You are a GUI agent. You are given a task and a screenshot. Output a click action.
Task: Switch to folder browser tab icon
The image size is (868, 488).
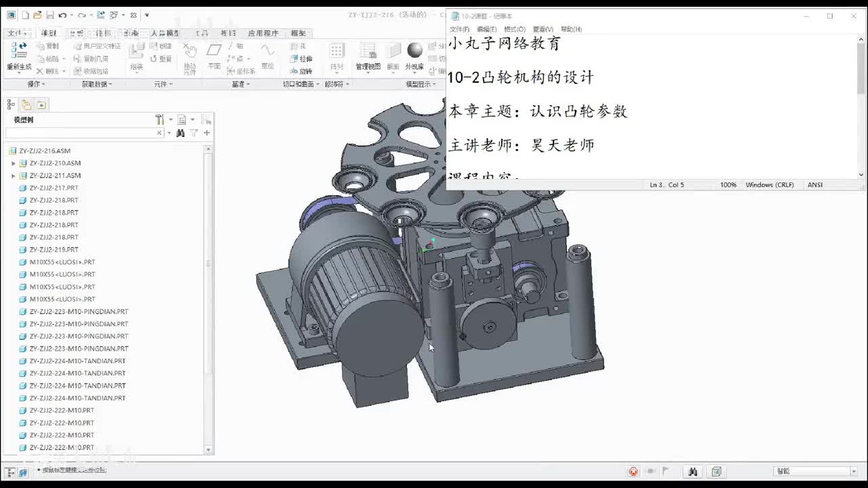coord(26,104)
